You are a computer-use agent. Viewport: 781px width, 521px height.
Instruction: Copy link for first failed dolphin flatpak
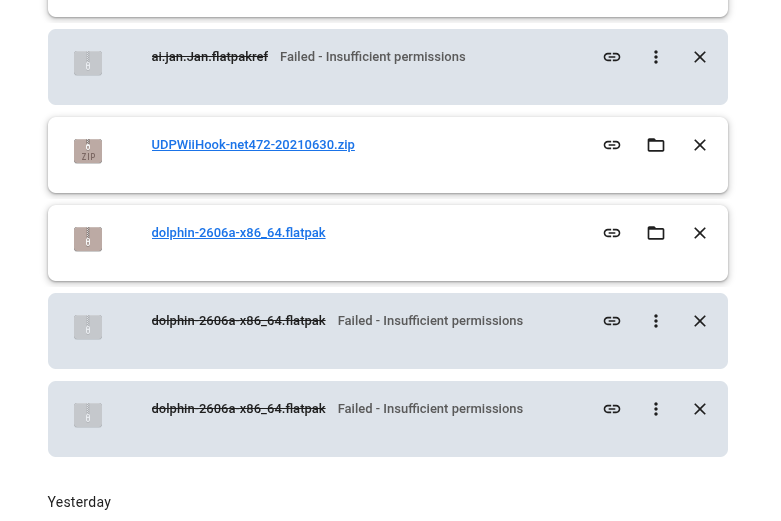click(x=612, y=321)
